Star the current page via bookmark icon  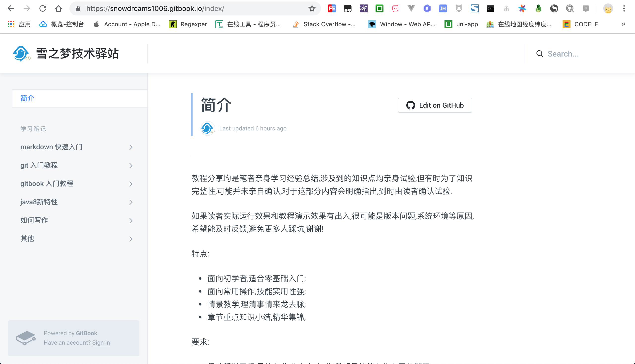[x=312, y=8]
